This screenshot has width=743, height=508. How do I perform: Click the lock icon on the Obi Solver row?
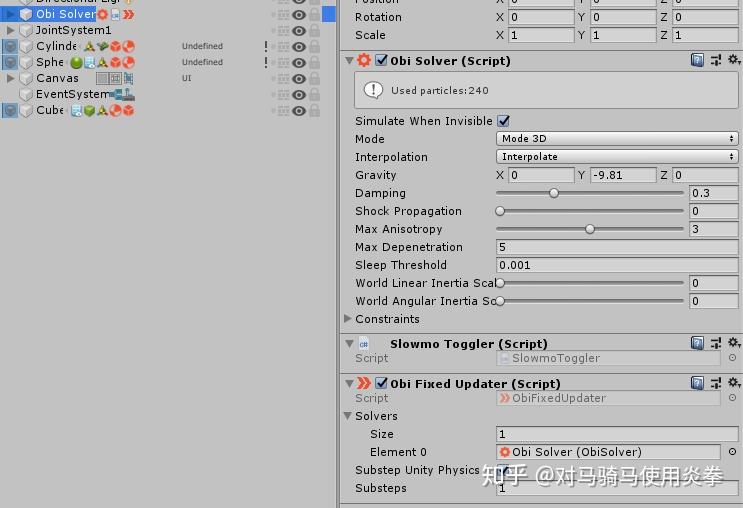[315, 14]
